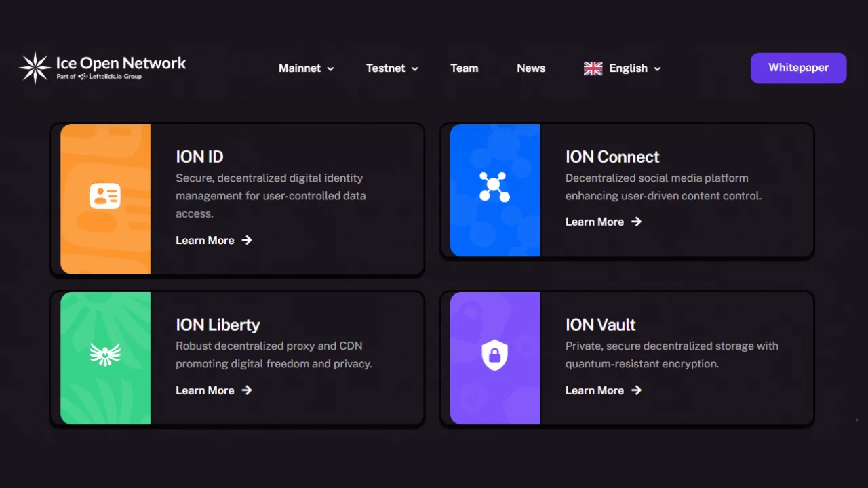Viewport: 868px width, 488px height.
Task: Click the ION ID card icon
Action: tap(105, 197)
